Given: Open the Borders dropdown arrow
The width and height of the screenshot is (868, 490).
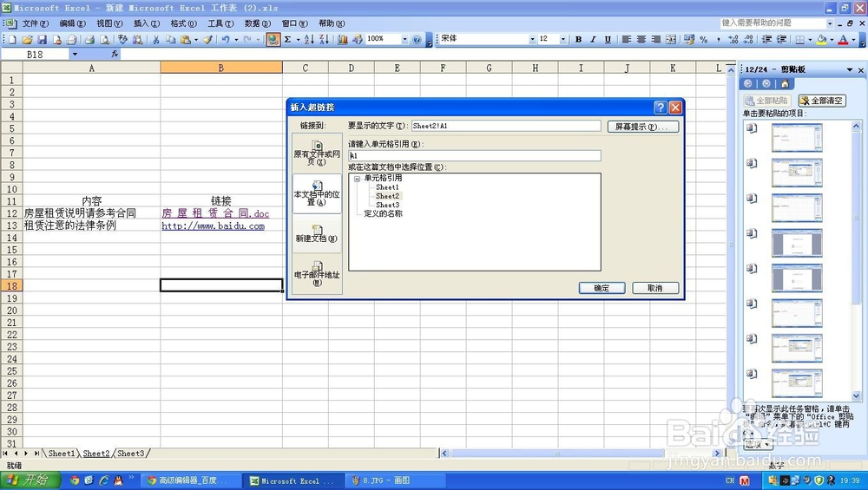Looking at the screenshot, I should (x=810, y=39).
